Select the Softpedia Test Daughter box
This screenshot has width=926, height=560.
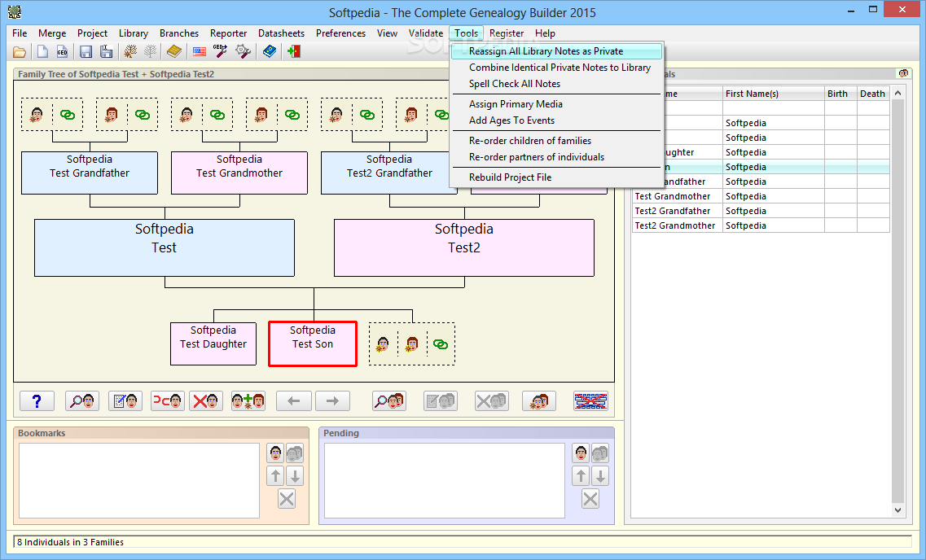(213, 343)
